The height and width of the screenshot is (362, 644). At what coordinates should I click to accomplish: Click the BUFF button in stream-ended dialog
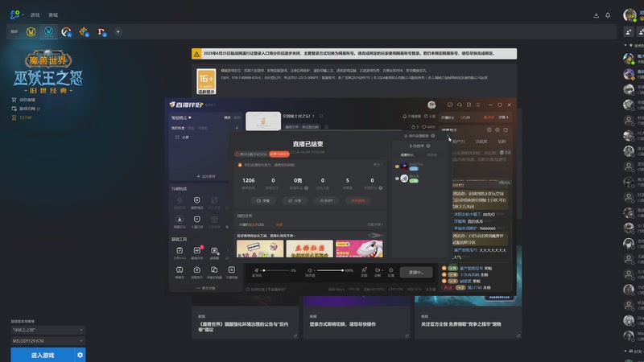point(326,200)
